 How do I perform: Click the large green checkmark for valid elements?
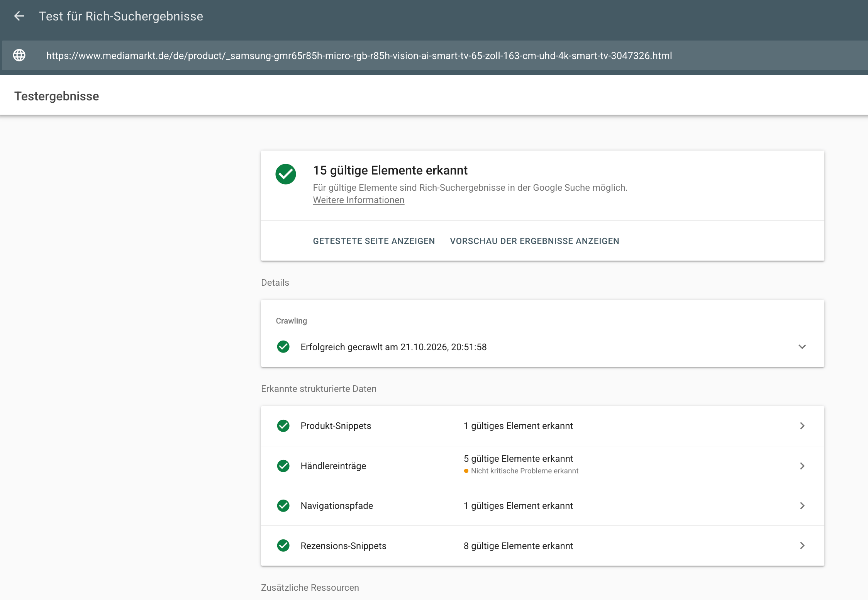click(286, 174)
